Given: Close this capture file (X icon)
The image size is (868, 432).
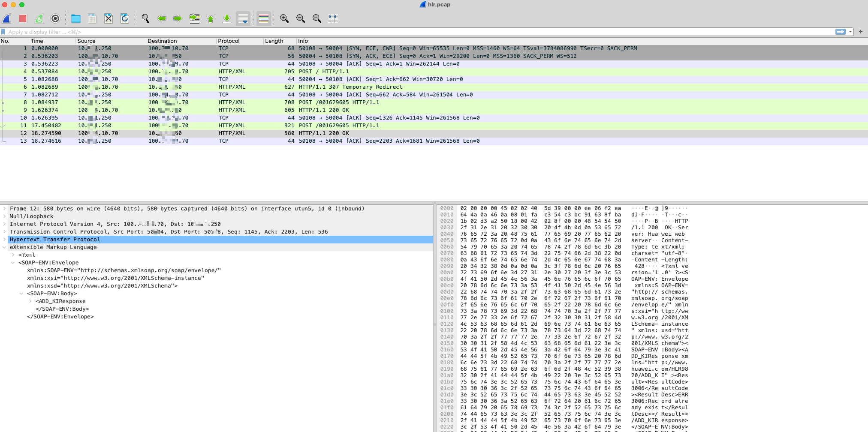Looking at the screenshot, I should (x=108, y=18).
